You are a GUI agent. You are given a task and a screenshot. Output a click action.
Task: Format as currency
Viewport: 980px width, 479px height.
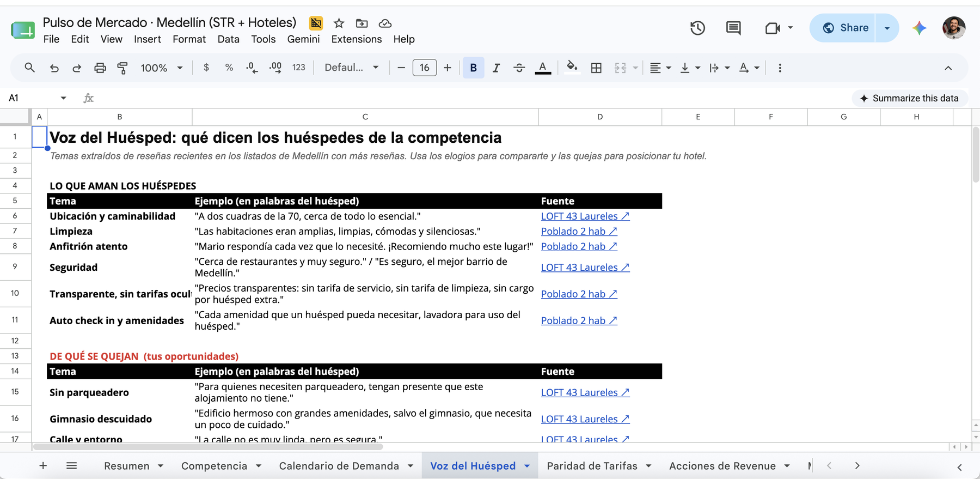coord(206,68)
